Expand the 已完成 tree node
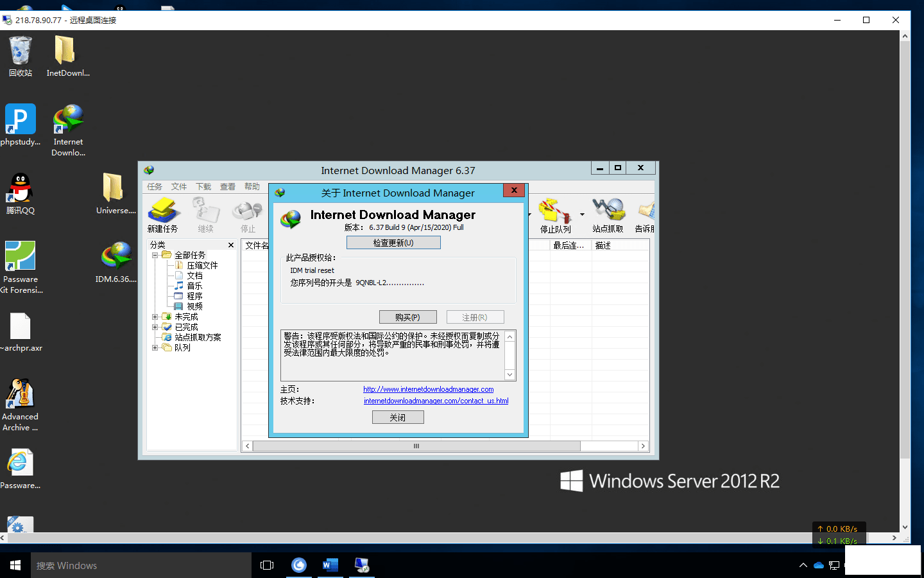 click(x=155, y=327)
